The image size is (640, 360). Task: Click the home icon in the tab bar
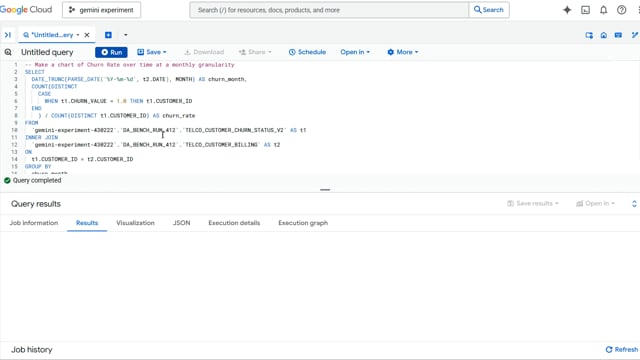[x=604, y=36]
